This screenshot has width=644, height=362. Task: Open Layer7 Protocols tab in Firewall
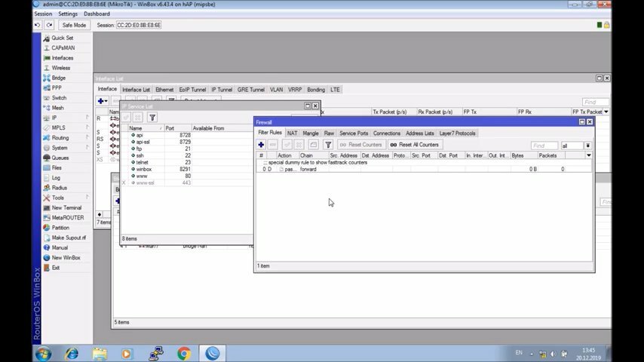457,133
